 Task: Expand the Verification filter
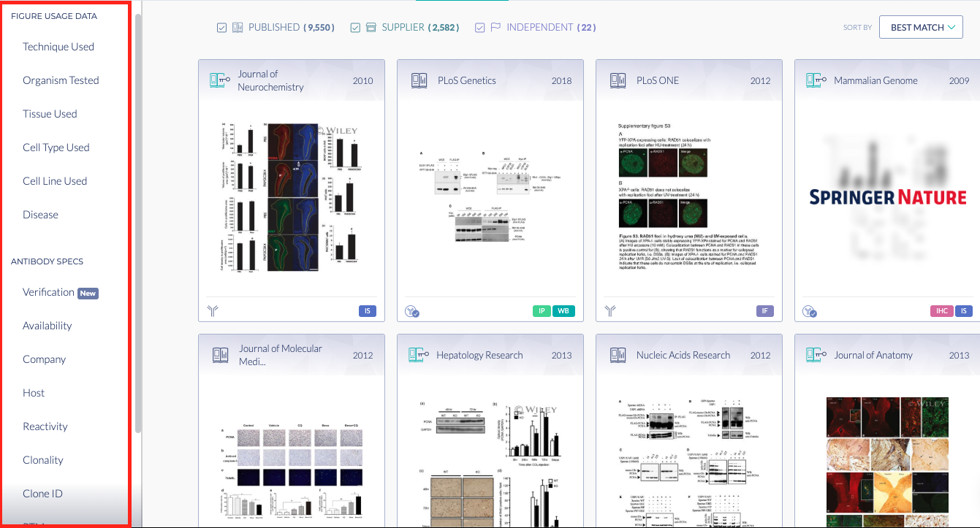(x=48, y=292)
